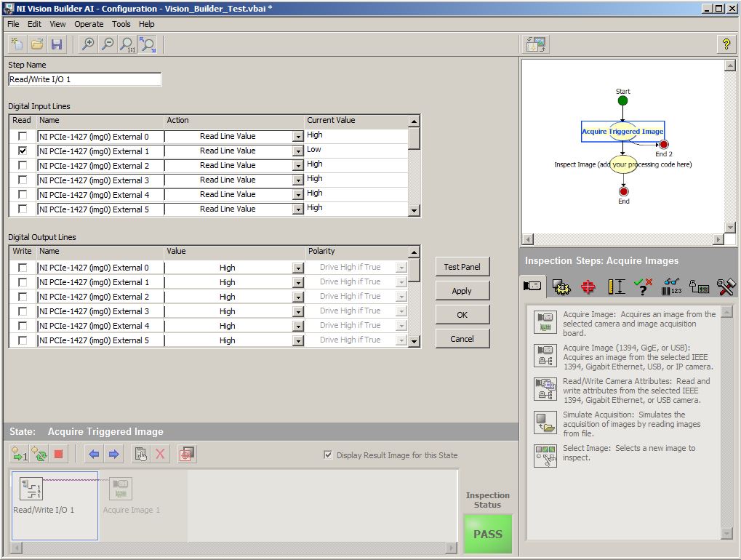Check Write box for output External 5
Viewport: 741px width, 560px height.
click(23, 340)
